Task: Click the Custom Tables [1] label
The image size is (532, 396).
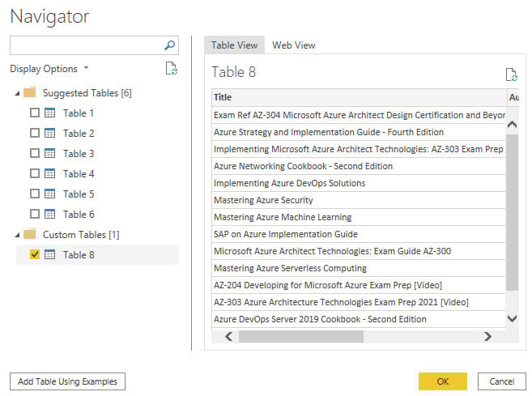Action: pyautogui.click(x=81, y=235)
